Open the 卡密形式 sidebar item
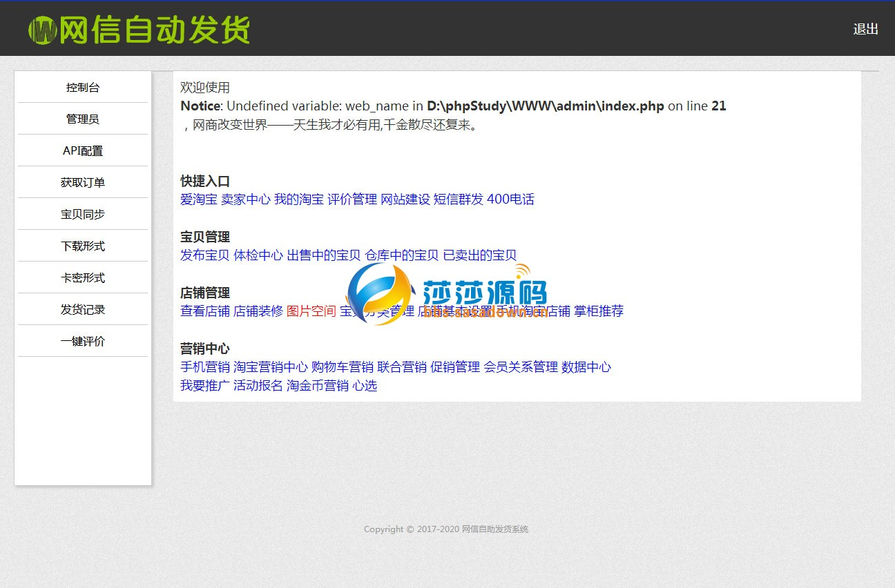Viewport: 895px width, 588px height. [83, 278]
